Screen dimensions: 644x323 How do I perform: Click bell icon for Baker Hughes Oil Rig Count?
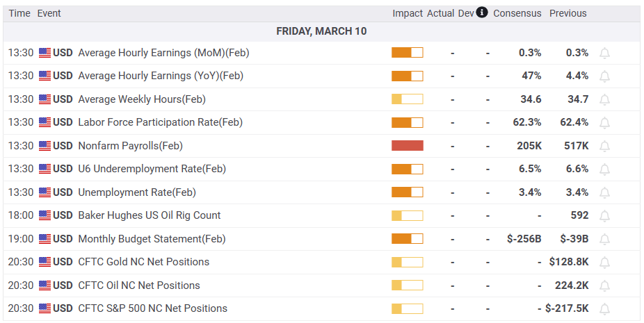[604, 215]
